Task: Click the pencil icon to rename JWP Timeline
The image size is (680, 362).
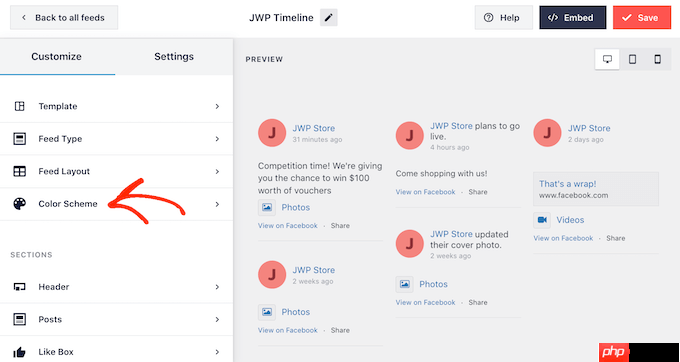Action: tap(329, 18)
